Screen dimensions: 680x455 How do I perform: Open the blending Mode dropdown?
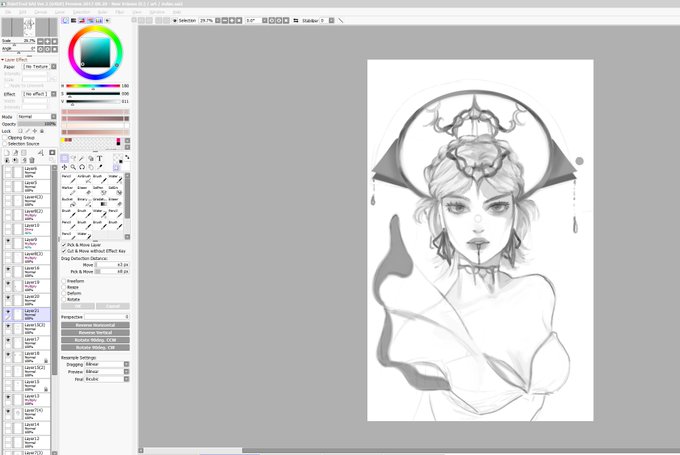tap(37, 117)
